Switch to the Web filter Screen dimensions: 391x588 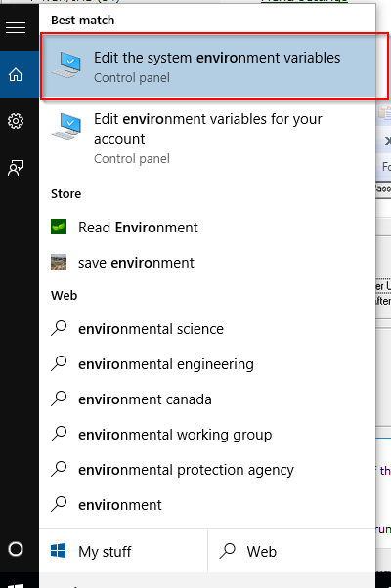291,551
